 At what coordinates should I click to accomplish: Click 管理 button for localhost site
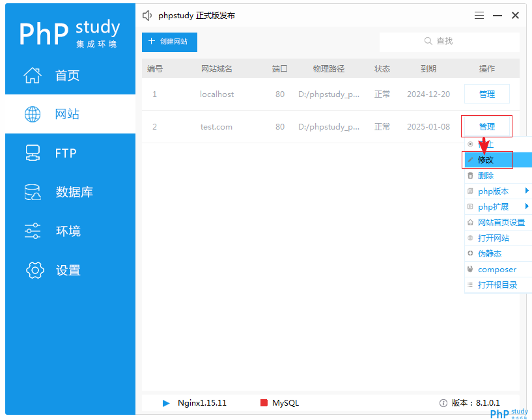[486, 93]
